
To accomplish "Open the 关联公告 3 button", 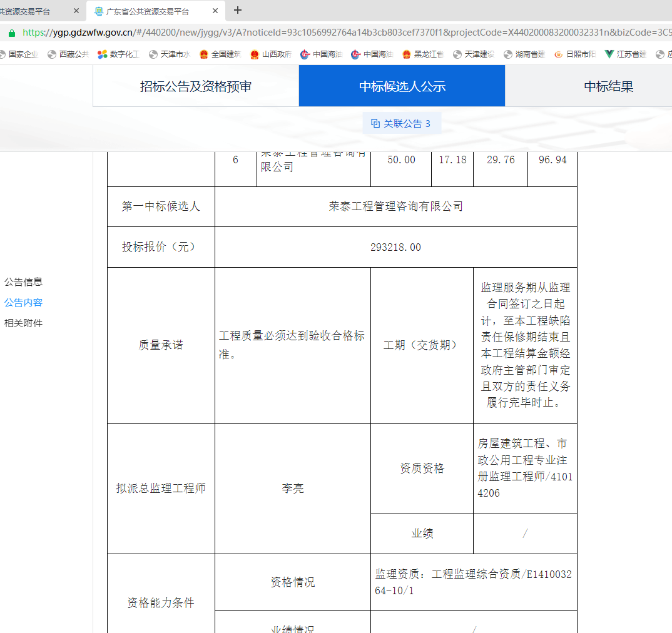I will (x=402, y=123).
